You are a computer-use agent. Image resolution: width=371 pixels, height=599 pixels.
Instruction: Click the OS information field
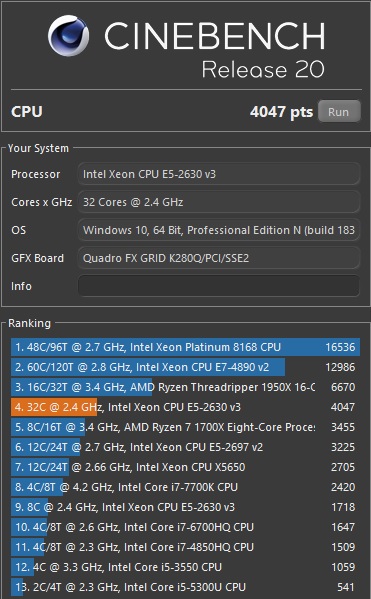click(x=219, y=230)
